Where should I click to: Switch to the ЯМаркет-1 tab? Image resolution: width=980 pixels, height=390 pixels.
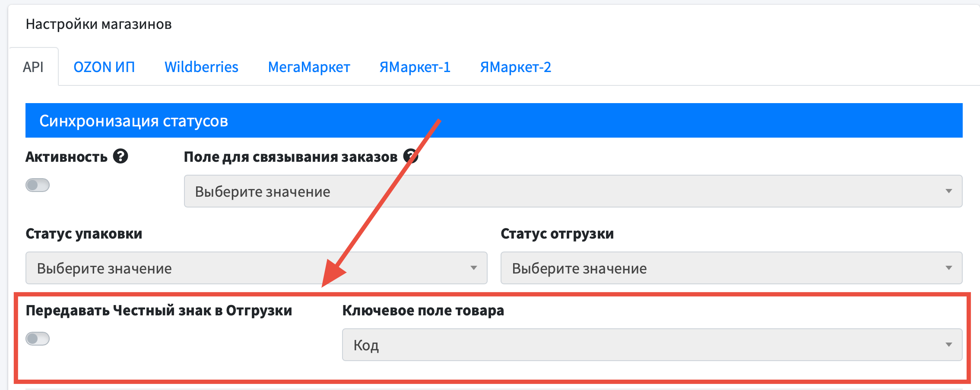point(415,67)
